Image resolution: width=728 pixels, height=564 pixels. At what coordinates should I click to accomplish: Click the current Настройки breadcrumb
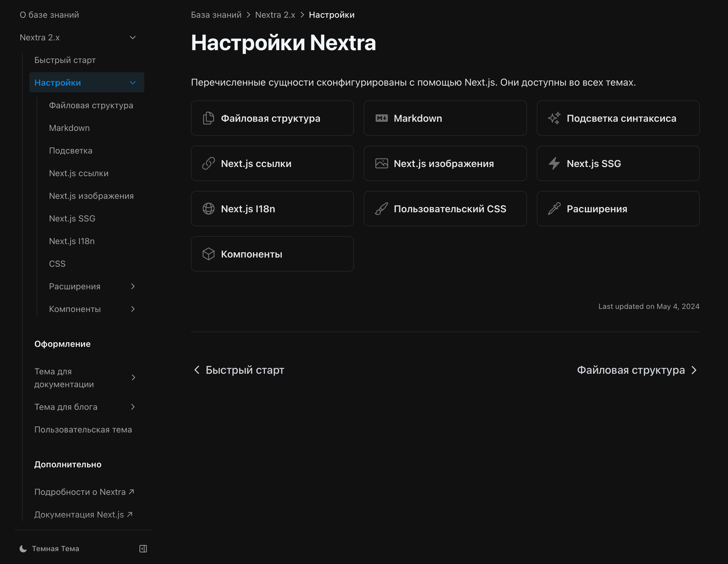pos(332,15)
